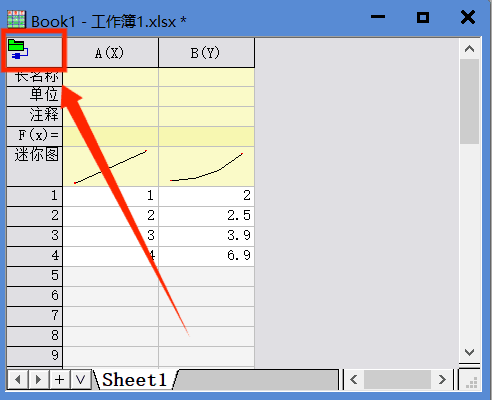Click the vertical scrollbar thumb

469,101
